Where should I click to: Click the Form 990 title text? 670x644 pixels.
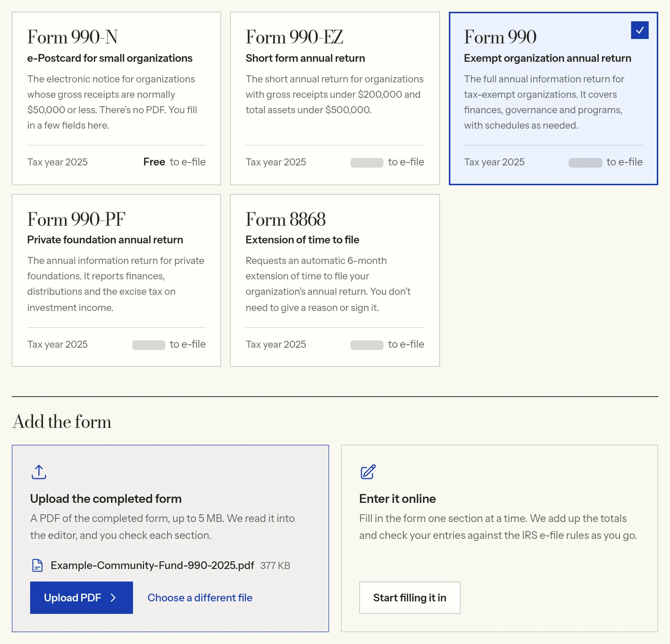500,37
